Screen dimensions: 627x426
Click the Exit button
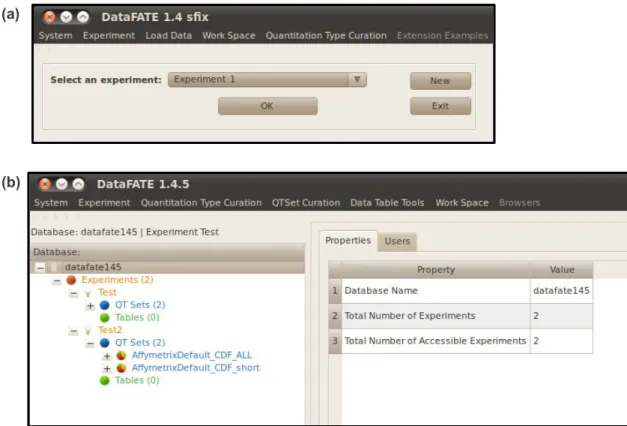[440, 106]
